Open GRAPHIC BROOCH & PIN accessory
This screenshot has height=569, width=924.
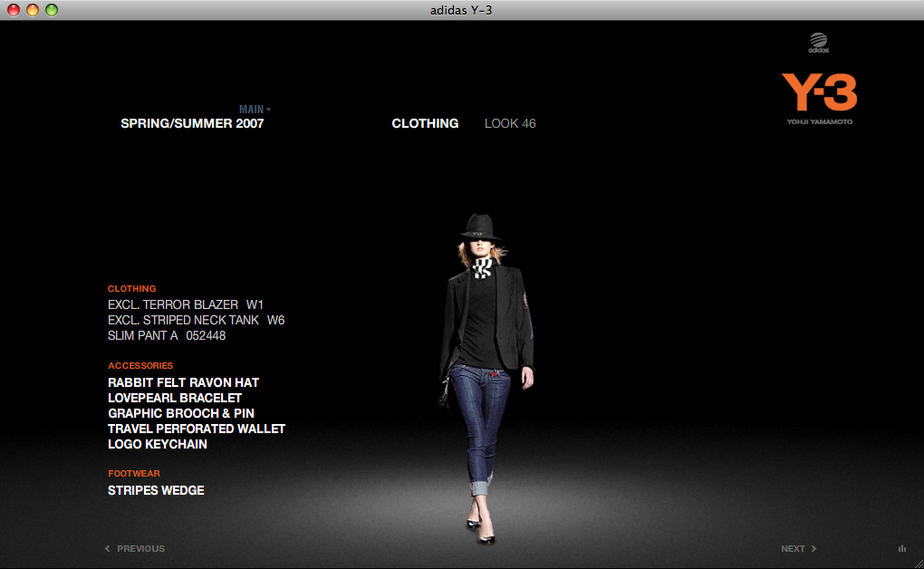tap(181, 413)
